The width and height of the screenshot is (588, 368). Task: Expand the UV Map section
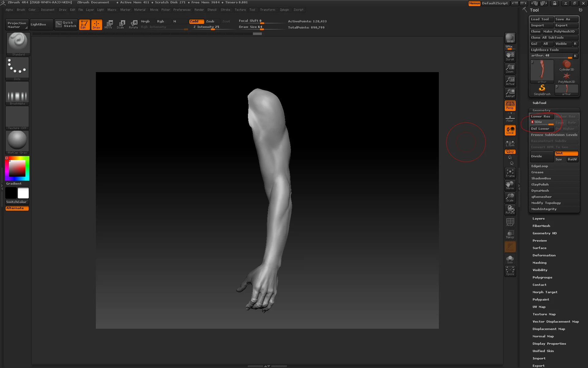coord(539,307)
